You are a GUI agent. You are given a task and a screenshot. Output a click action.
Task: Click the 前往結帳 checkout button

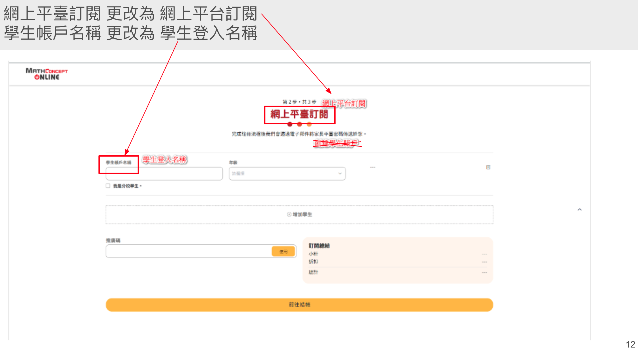[299, 305]
